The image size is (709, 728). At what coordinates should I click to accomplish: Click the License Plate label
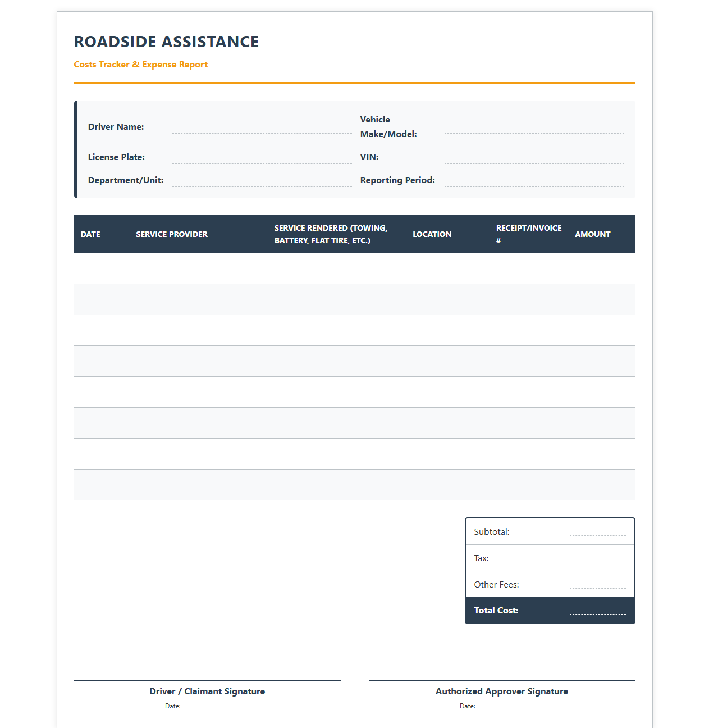click(116, 157)
